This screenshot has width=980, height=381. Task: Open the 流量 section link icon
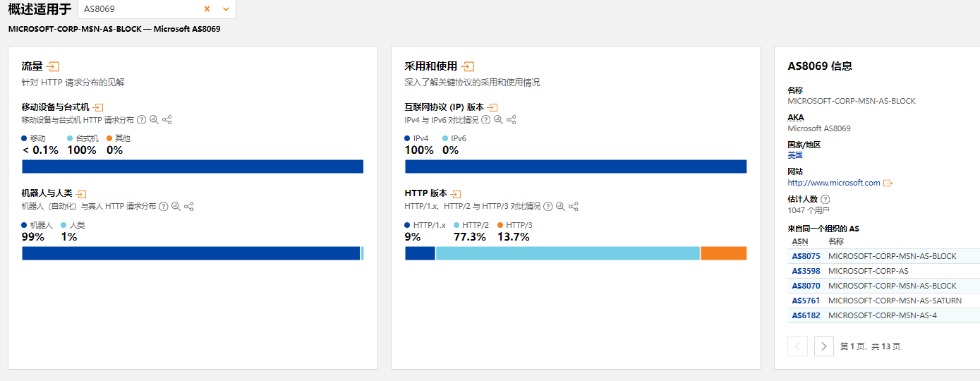tap(53, 66)
